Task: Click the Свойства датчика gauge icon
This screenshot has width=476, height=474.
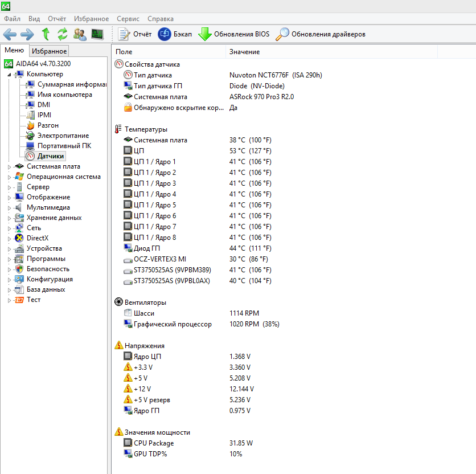Action: pos(118,64)
